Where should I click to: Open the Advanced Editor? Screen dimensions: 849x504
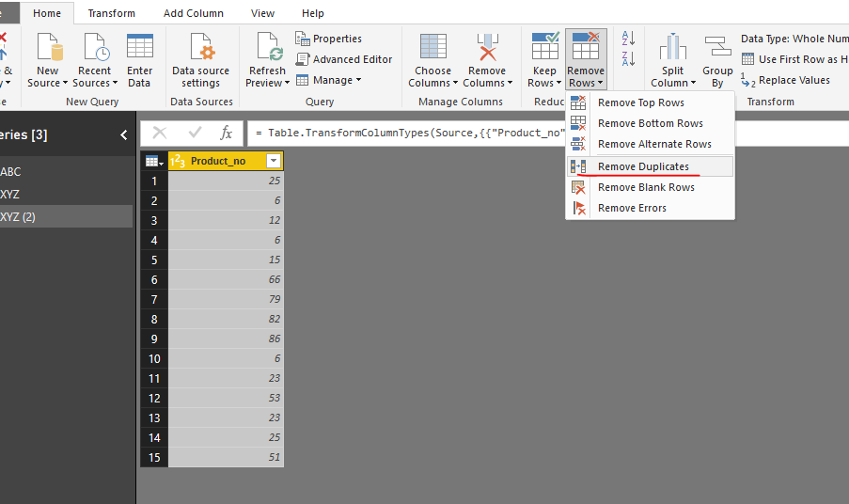[344, 59]
